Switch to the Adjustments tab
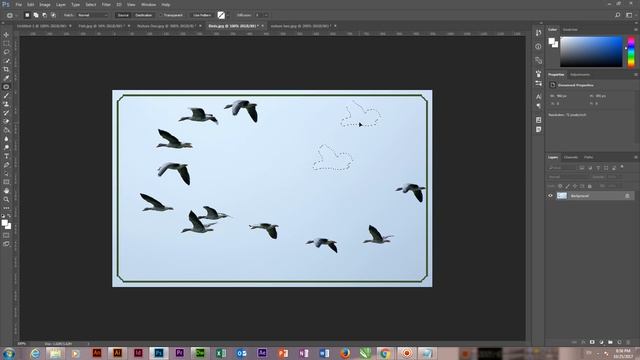640x360 pixels. click(580, 75)
